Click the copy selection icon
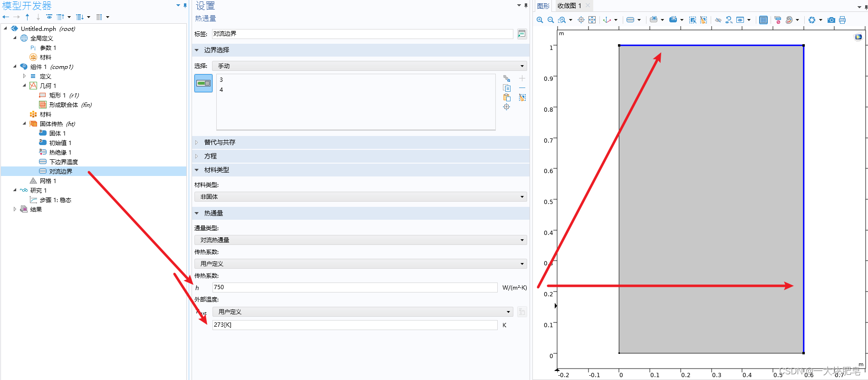Viewport: 868px width, 380px height. (507, 88)
